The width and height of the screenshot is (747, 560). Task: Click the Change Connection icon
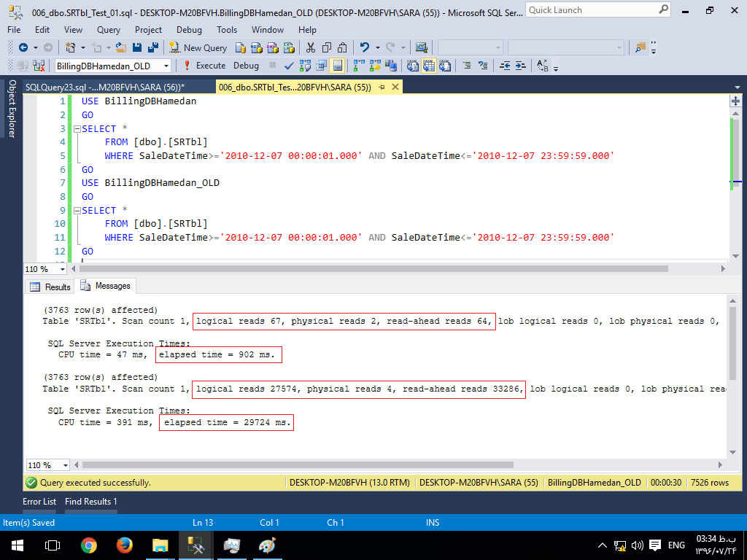coord(39,66)
